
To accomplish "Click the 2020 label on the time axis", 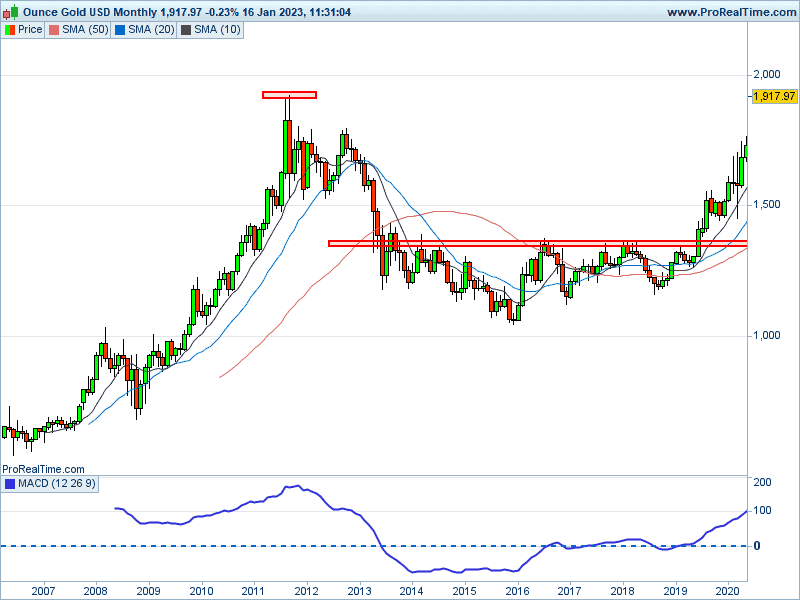I will coord(729,591).
